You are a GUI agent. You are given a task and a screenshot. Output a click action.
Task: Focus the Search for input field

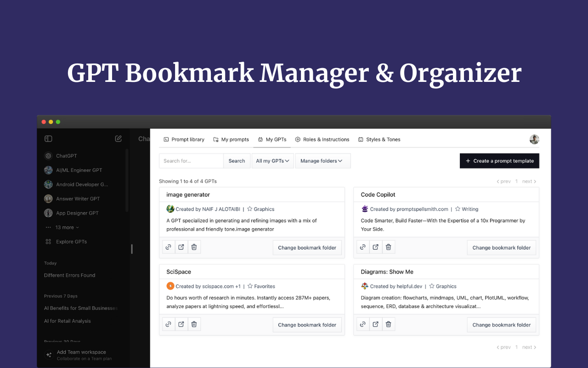point(191,161)
